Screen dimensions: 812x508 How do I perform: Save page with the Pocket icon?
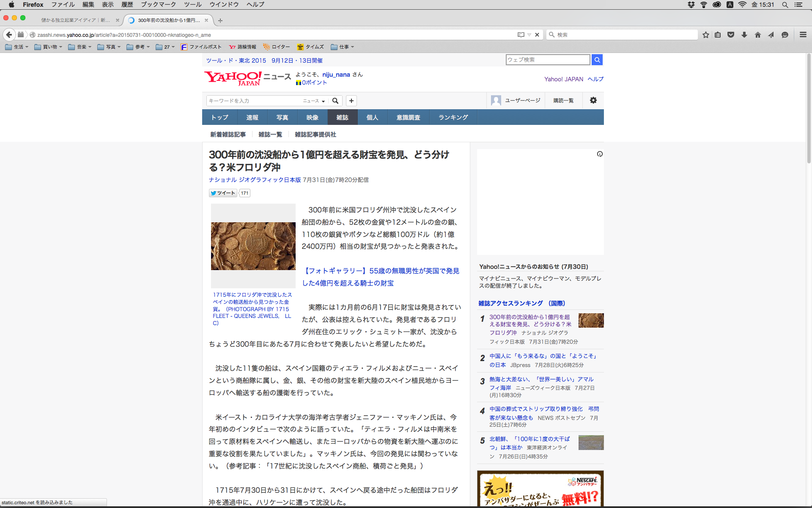[x=731, y=35]
